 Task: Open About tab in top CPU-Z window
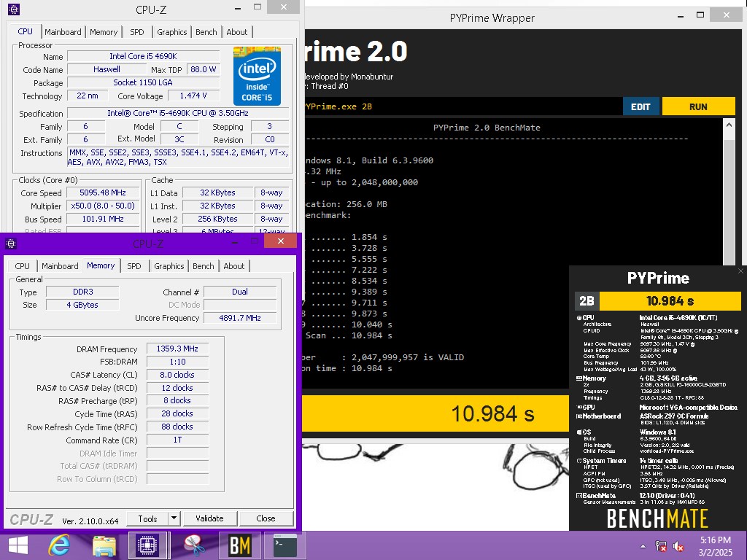[237, 32]
